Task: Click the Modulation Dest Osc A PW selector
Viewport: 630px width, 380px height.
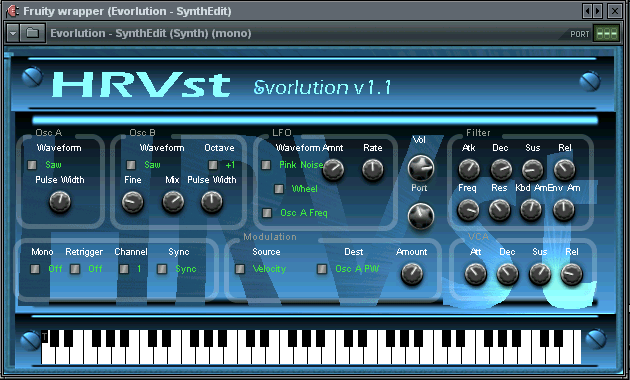Action: (322, 269)
